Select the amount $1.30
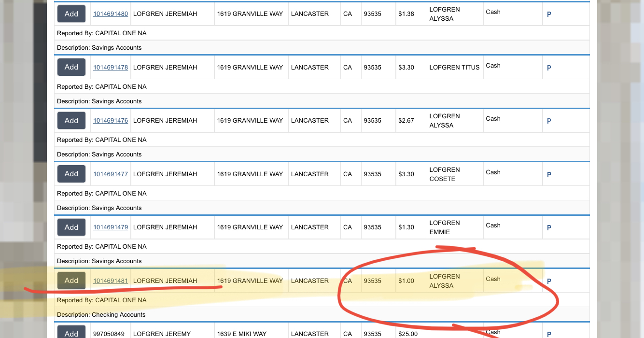The height and width of the screenshot is (338, 644). click(x=406, y=227)
